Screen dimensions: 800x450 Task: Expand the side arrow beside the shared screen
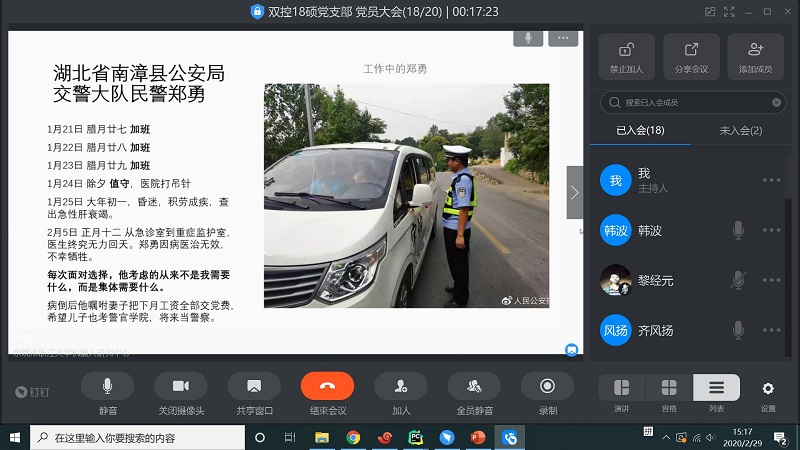click(574, 192)
